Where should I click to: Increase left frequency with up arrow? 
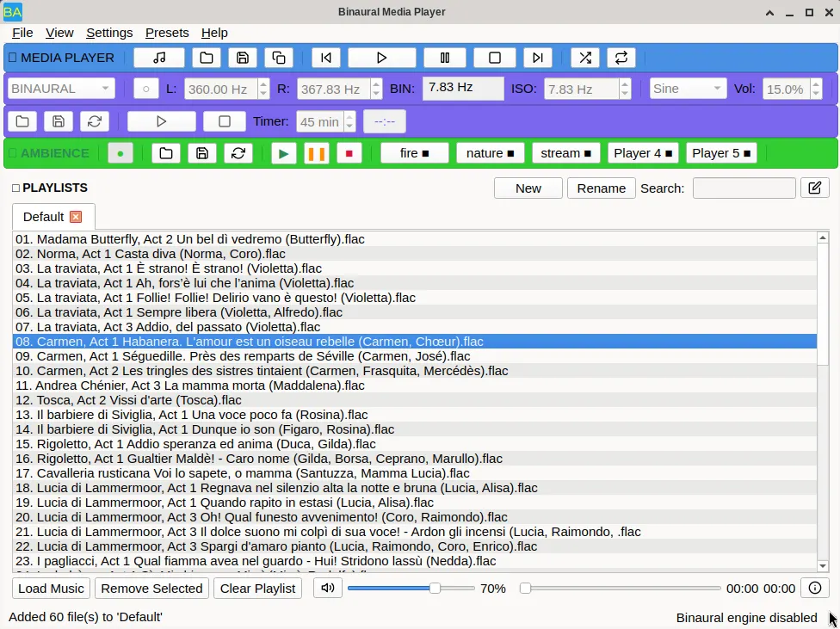click(x=263, y=83)
